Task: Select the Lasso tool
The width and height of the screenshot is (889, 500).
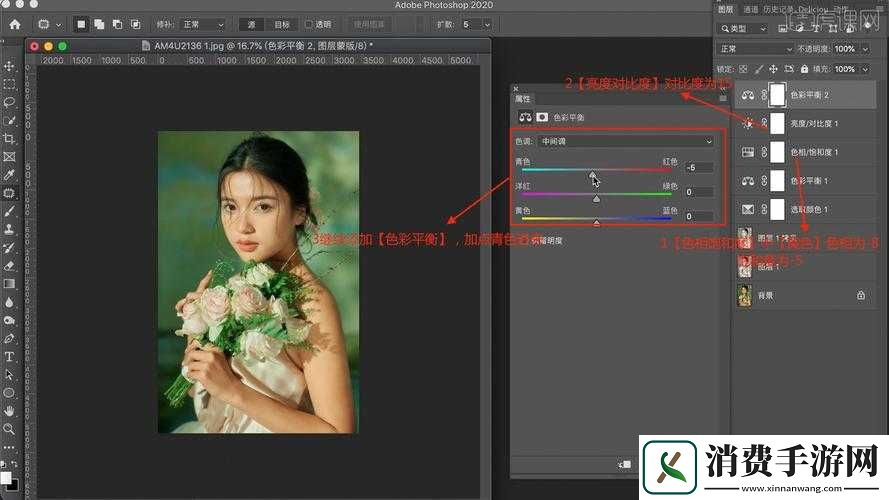Action: [10, 102]
